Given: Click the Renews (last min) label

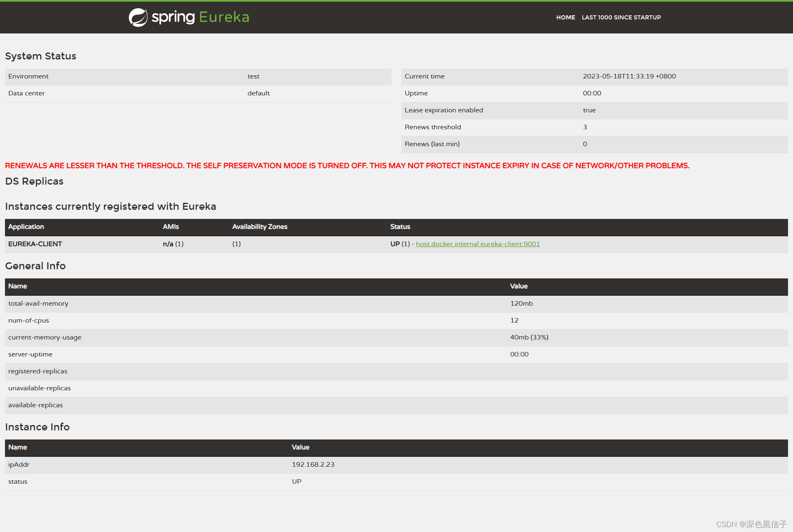Looking at the screenshot, I should (432, 144).
